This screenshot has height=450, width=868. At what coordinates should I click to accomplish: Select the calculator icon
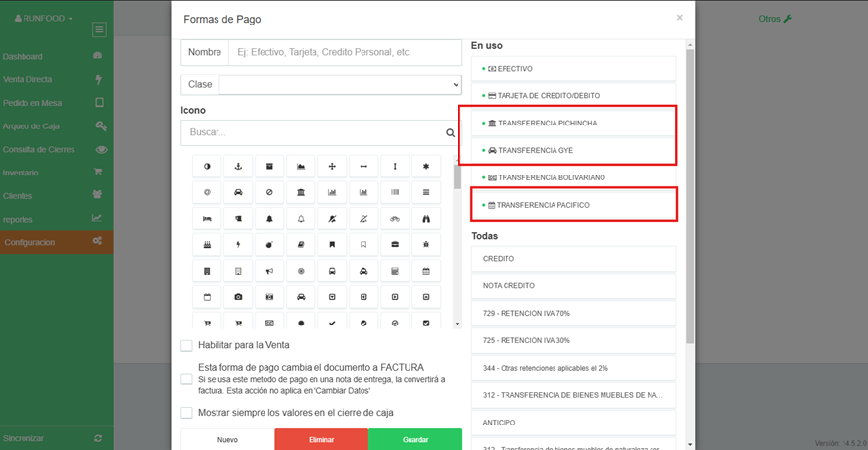coord(395,271)
